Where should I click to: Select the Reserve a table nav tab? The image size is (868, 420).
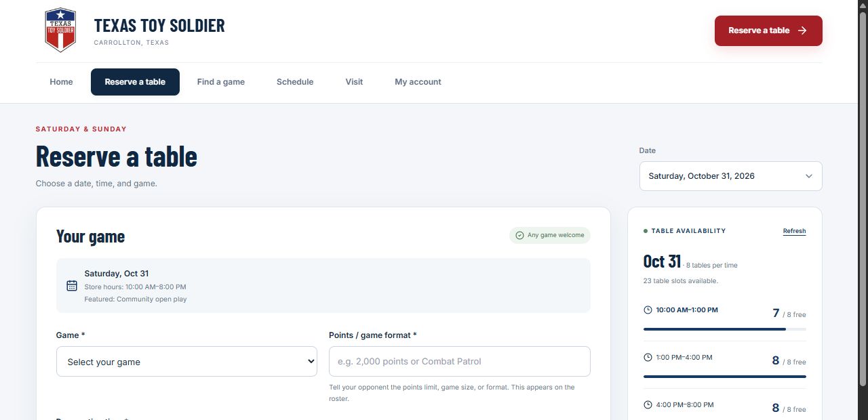click(x=135, y=82)
